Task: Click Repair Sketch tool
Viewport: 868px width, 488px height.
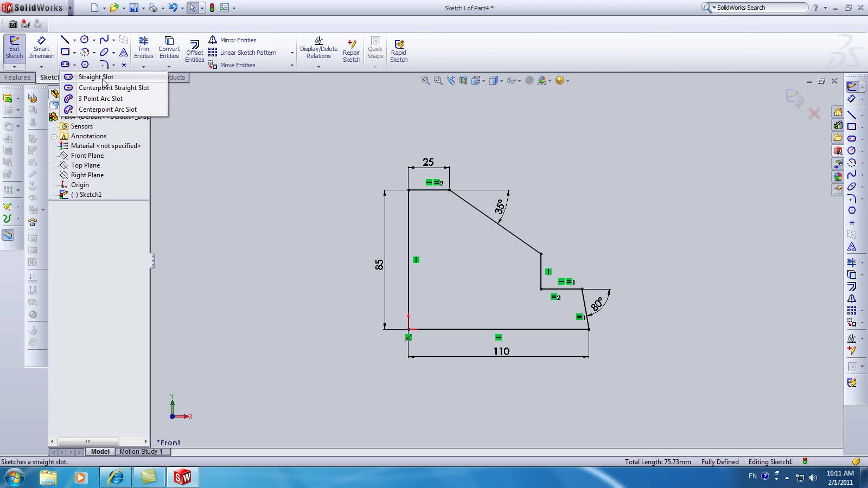Action: 352,51
